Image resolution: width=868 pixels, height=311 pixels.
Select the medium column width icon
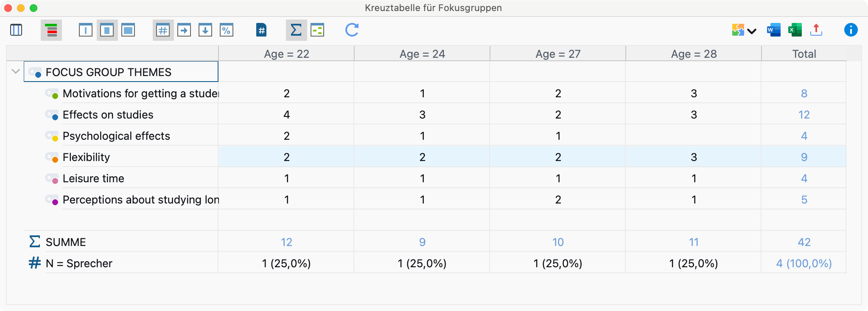[x=107, y=30]
